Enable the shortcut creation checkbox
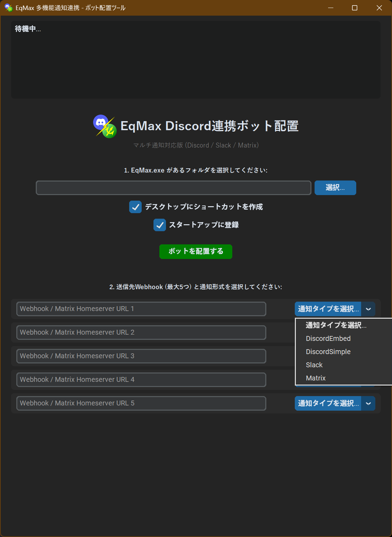The height and width of the screenshot is (537, 392). [x=135, y=207]
